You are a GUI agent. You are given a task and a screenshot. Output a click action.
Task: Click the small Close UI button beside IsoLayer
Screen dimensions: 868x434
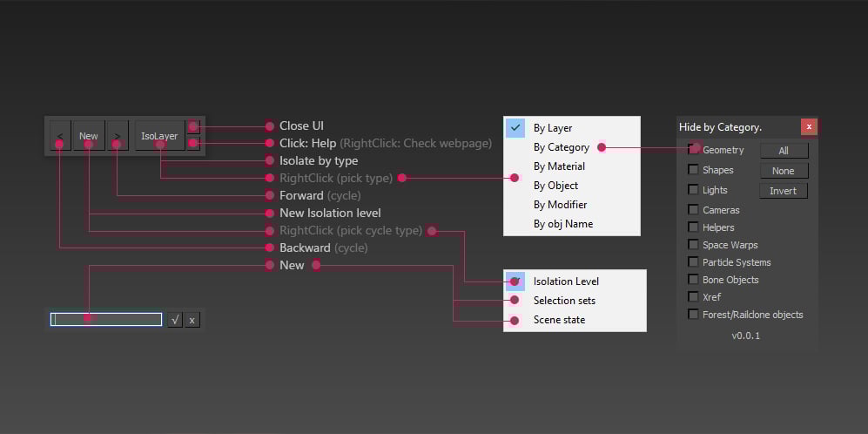pyautogui.click(x=193, y=127)
